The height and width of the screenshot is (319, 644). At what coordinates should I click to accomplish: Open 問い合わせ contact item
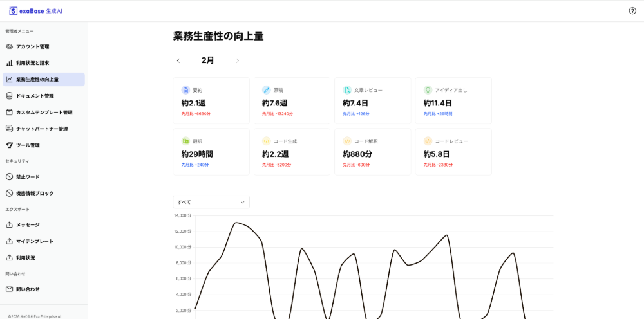coord(44,289)
